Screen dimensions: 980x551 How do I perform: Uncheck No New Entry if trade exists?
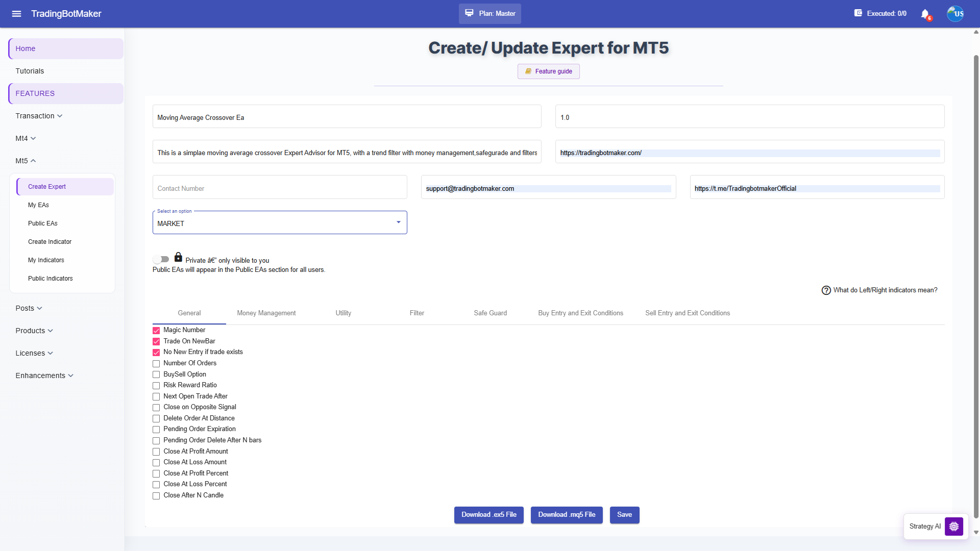156,353
